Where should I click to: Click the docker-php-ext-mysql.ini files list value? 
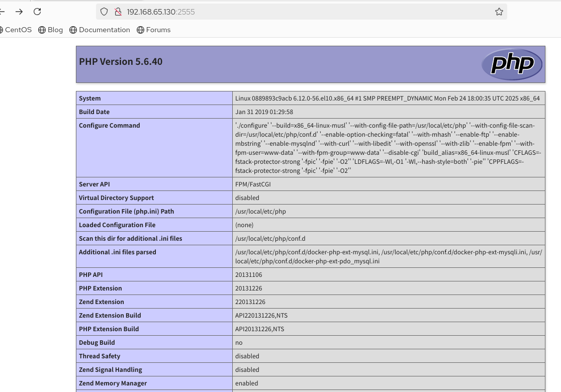pos(389,256)
